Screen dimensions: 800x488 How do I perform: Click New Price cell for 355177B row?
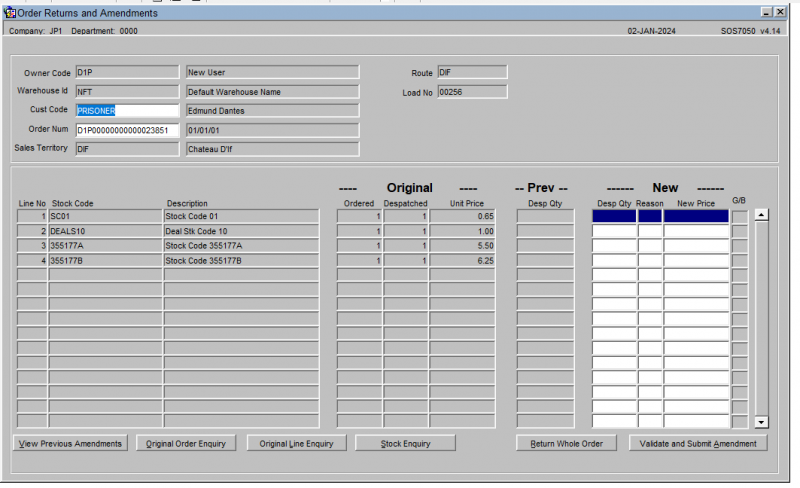click(696, 260)
